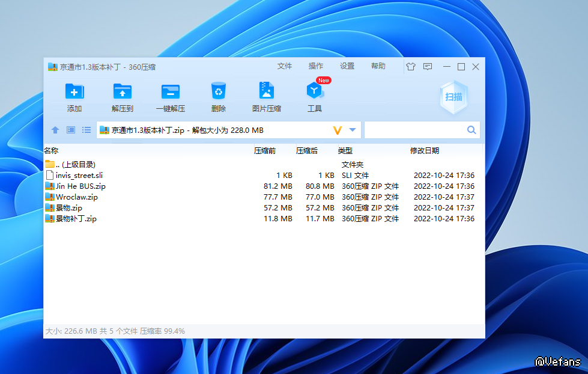Viewport: 588px width, 374px height.
Task: Open the feedback message icon
Action: (428, 67)
